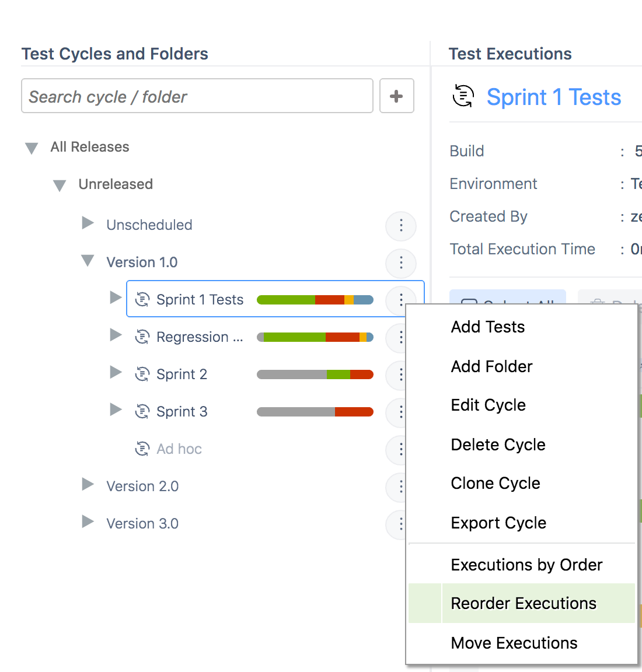This screenshot has height=672, width=642.
Task: Open the three-dot menu for Unscheduled
Action: 401,226
